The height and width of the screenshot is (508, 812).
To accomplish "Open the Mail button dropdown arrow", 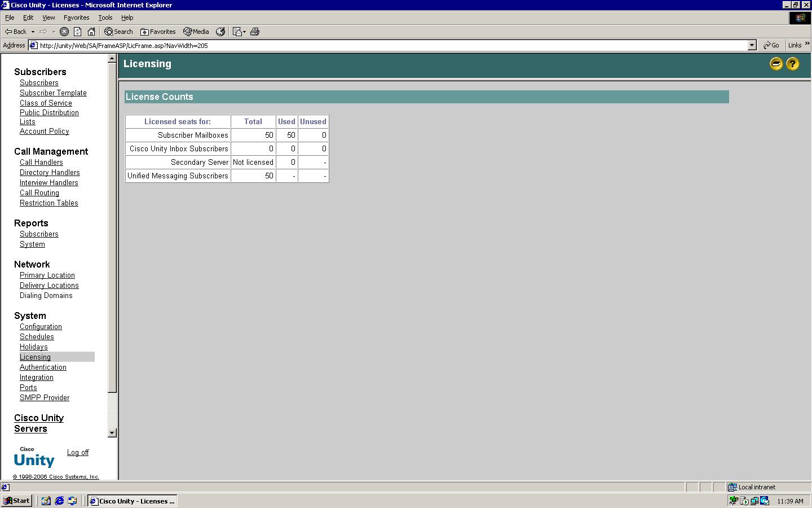I will [244, 32].
